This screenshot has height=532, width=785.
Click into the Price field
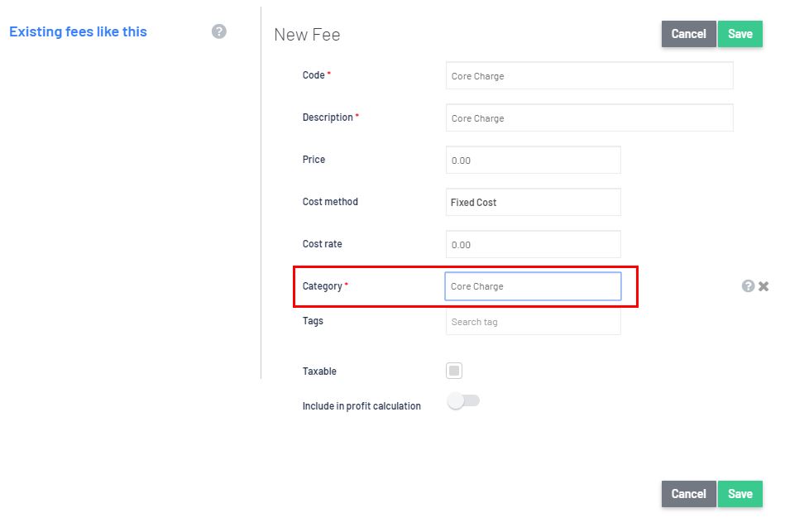coord(534,160)
